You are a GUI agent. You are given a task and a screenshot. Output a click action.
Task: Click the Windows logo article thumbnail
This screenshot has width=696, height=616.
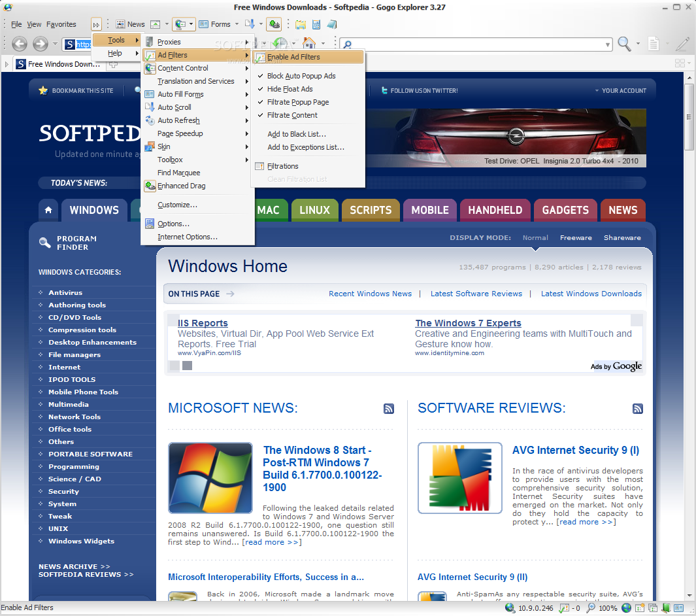210,478
